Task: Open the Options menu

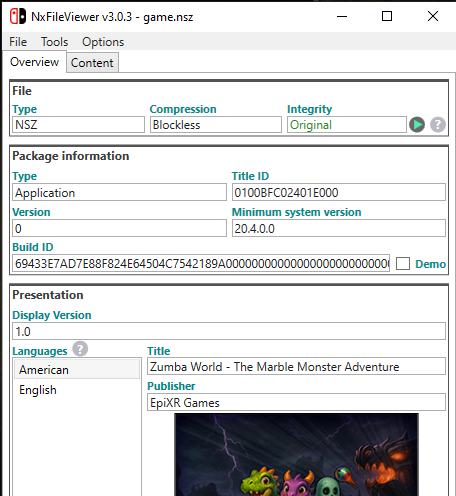Action: 103,42
